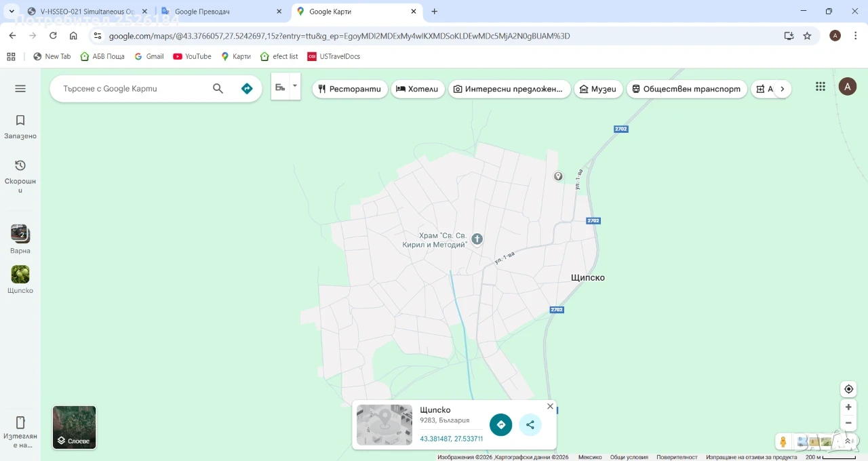View site information icon in address bar
Image resolution: width=868 pixels, height=461 pixels.
98,36
